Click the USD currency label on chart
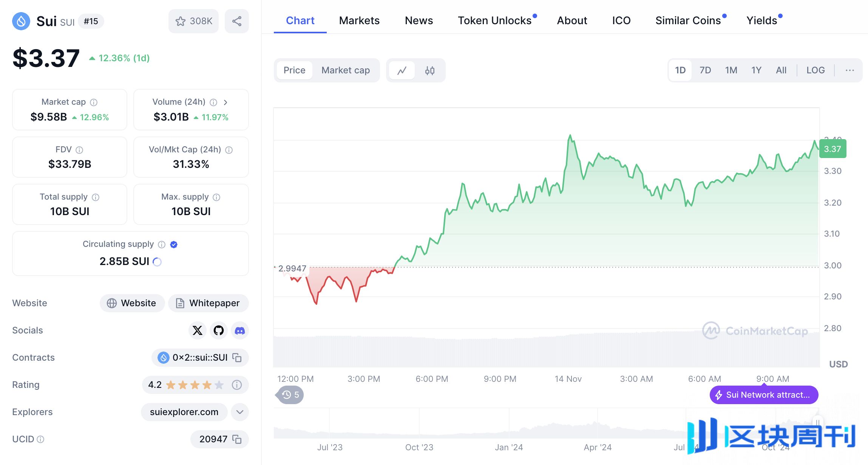The width and height of the screenshot is (868, 465). coord(839,364)
